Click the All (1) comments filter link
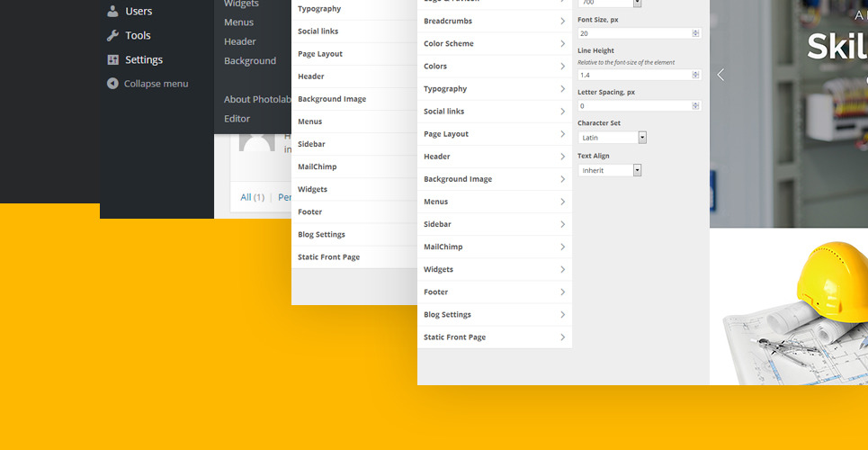 tap(252, 197)
